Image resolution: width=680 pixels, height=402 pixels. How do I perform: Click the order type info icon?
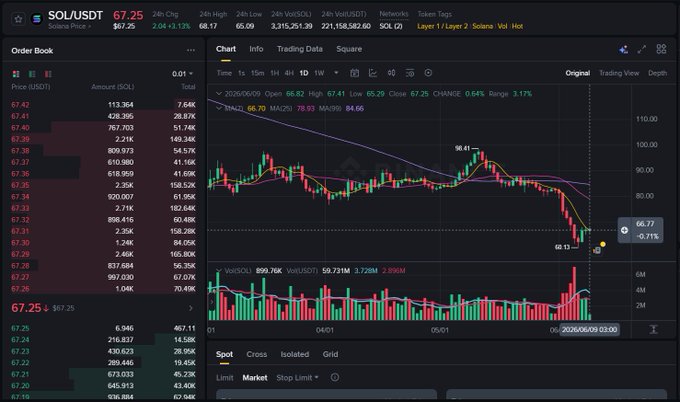pos(335,377)
